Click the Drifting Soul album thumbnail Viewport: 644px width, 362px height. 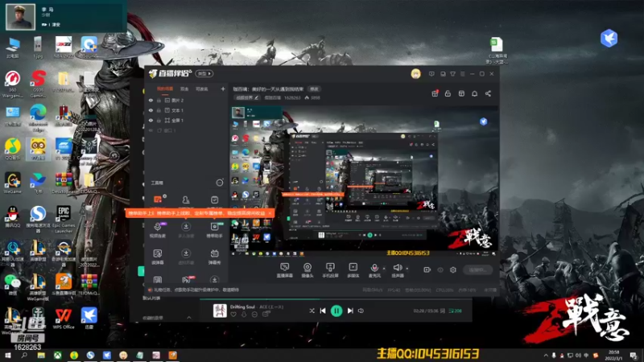click(x=220, y=311)
